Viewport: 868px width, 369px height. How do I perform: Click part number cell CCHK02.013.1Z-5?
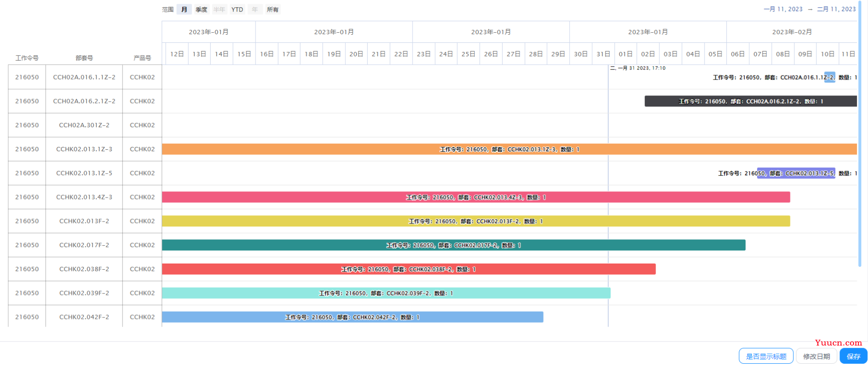84,173
